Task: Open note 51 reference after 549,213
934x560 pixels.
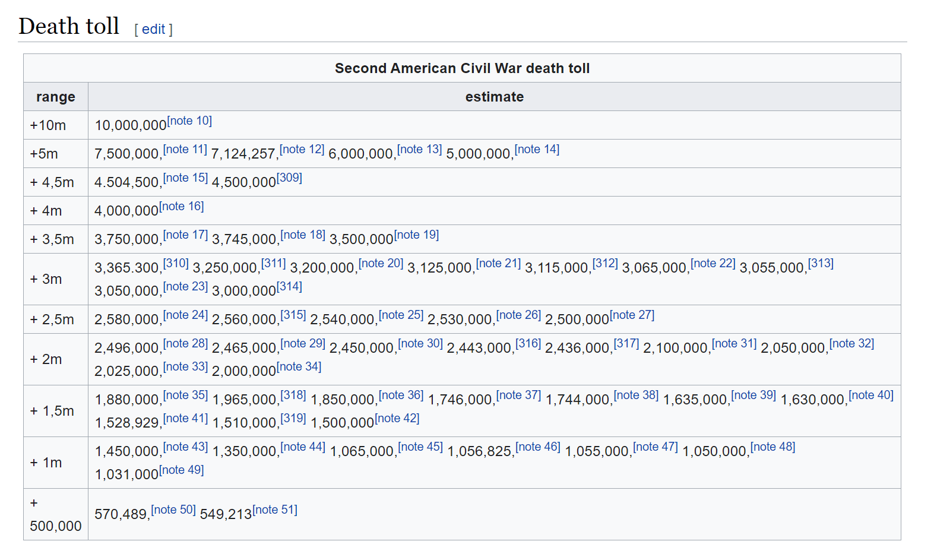Action: point(275,510)
